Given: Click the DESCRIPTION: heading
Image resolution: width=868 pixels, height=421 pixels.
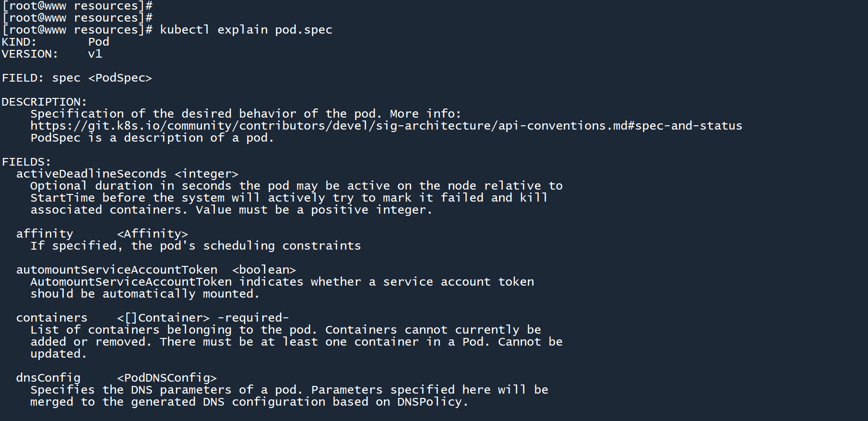Looking at the screenshot, I should (x=44, y=102).
